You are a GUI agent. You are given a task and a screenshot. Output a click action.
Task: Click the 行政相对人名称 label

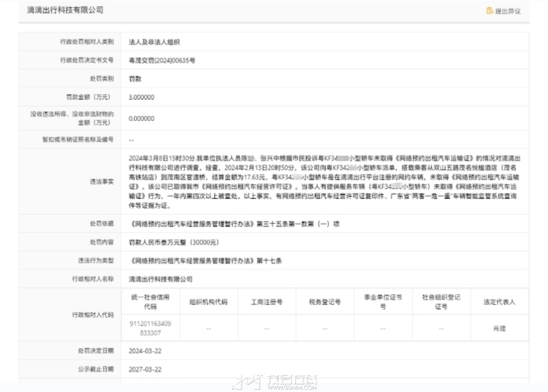tap(93, 279)
